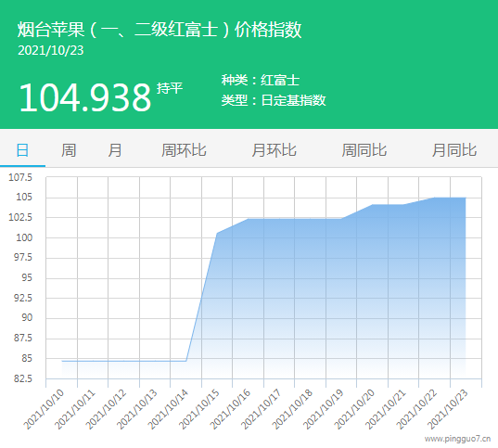Click the www.pingguo7.cn watermark link
Viewport: 498px width, 448px height.
click(457, 439)
